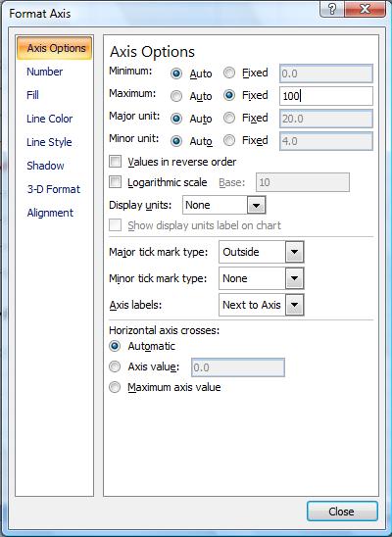Image resolution: width=392 pixels, height=537 pixels.
Task: Click the Maximum value field showing 100
Action: click(326, 96)
